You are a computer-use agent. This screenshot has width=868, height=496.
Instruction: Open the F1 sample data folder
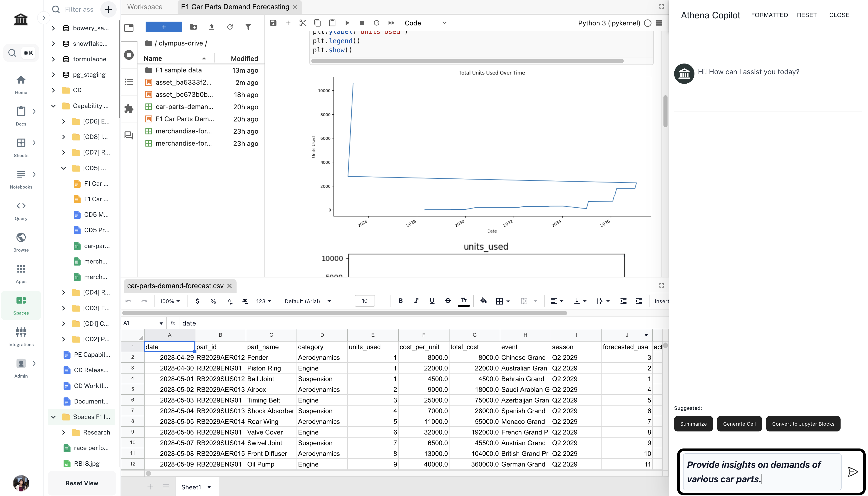201,70
